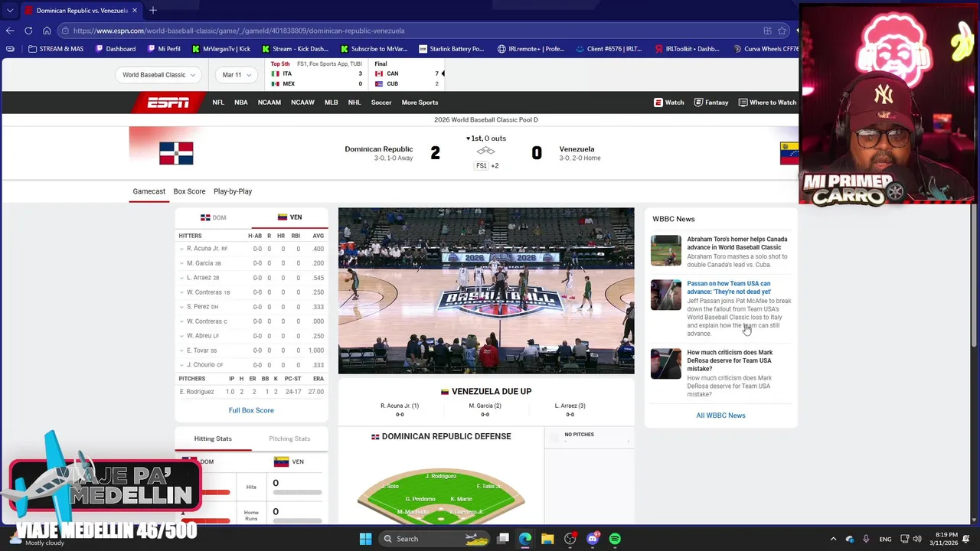Open Where to Watch link

767,103
